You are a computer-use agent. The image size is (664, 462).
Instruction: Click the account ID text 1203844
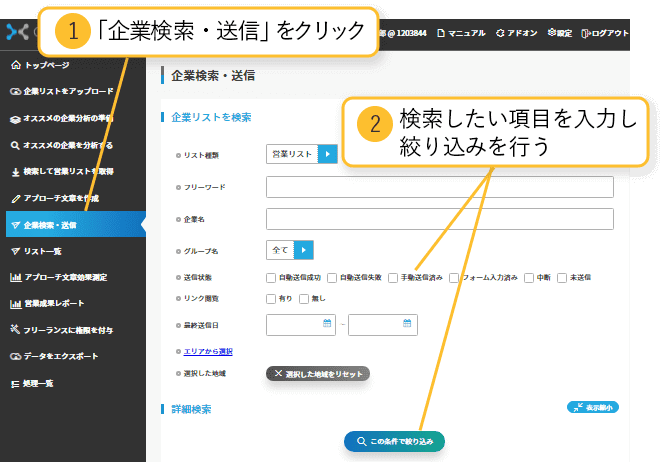click(411, 33)
